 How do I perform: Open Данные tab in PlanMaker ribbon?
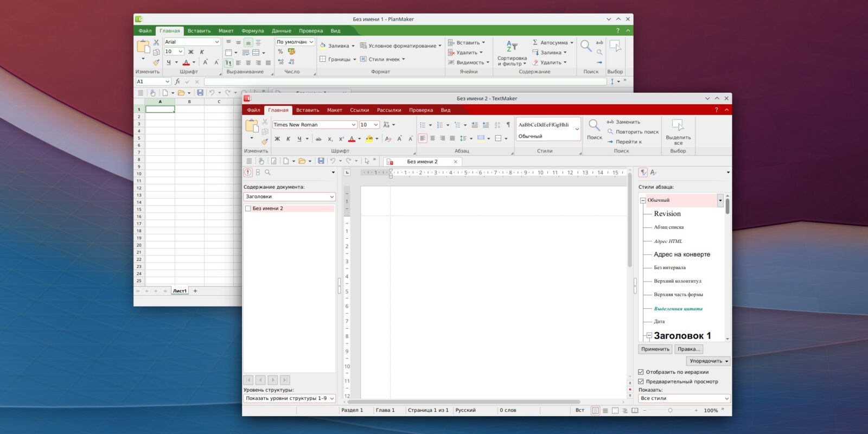(282, 31)
